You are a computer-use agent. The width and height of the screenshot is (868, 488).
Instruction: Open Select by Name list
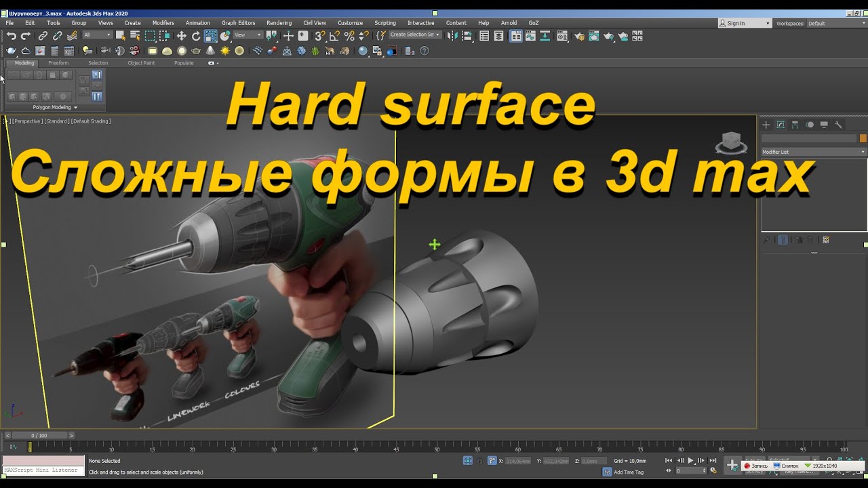(135, 36)
